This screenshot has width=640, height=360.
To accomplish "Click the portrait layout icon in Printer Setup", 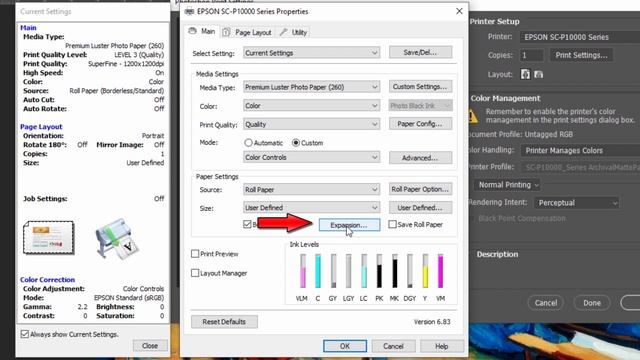I will coord(525,74).
